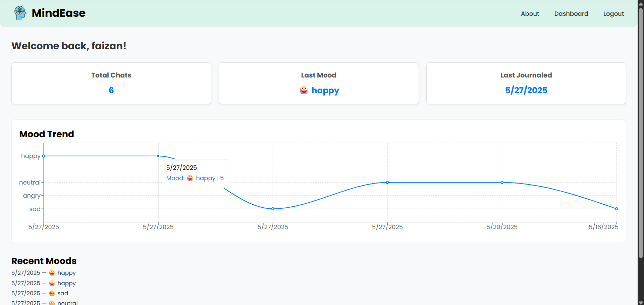The width and height of the screenshot is (644, 305).
Task: Click the sad data point for 5/16/2025
Action: [616, 209]
